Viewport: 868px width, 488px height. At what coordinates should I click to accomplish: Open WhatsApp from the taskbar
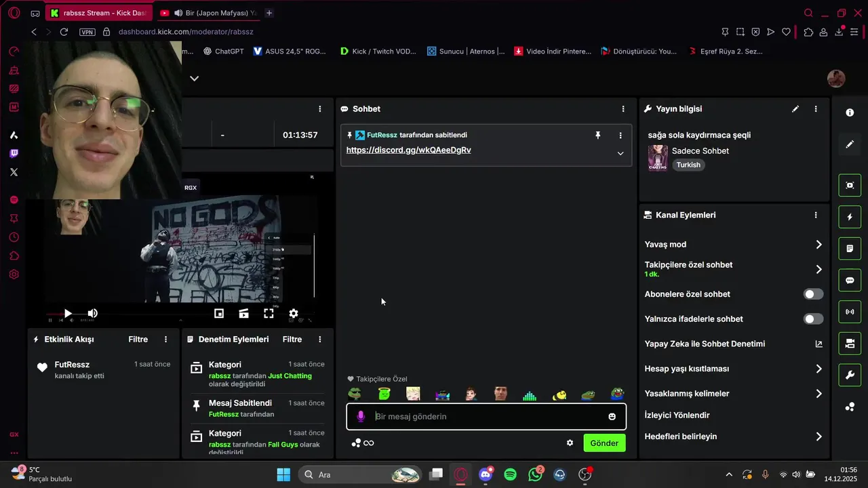tap(536, 474)
